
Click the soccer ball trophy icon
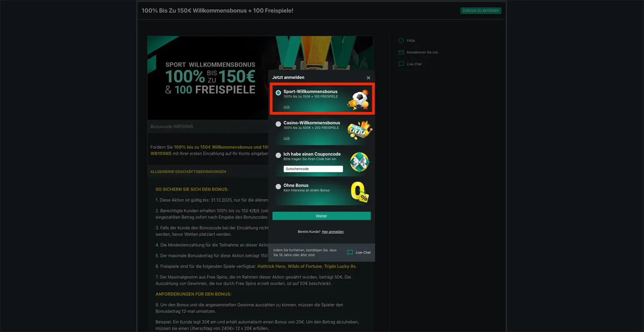coord(359,100)
